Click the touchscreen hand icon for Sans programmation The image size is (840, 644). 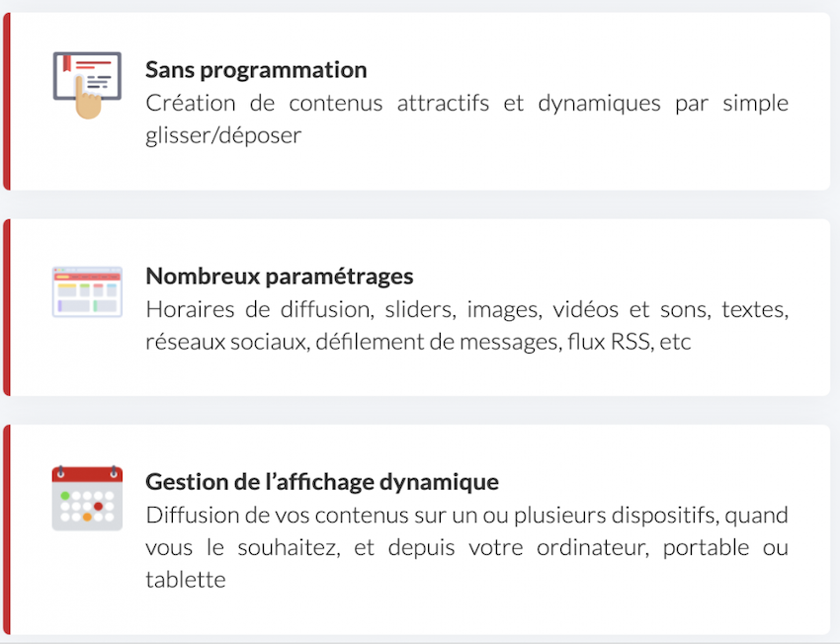tap(87, 85)
